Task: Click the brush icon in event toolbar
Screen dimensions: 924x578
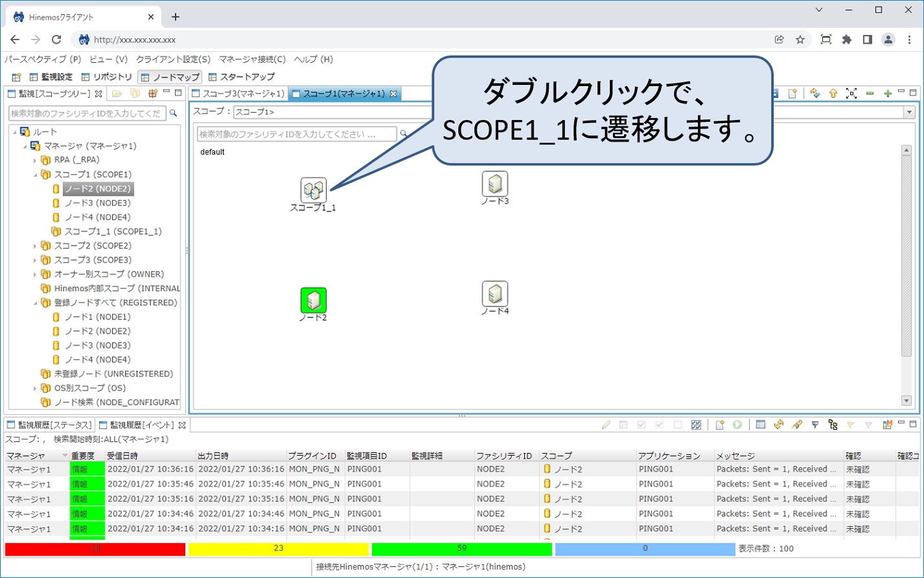Action: (x=797, y=425)
